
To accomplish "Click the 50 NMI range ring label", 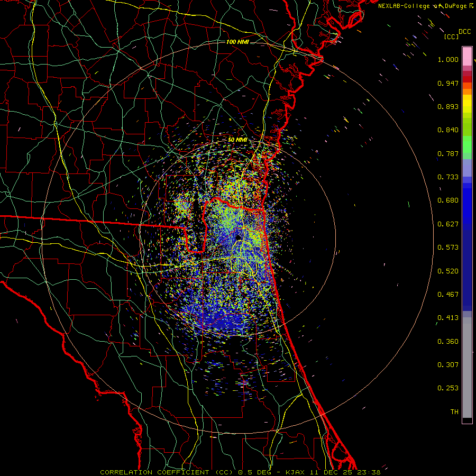I will pos(237,140).
